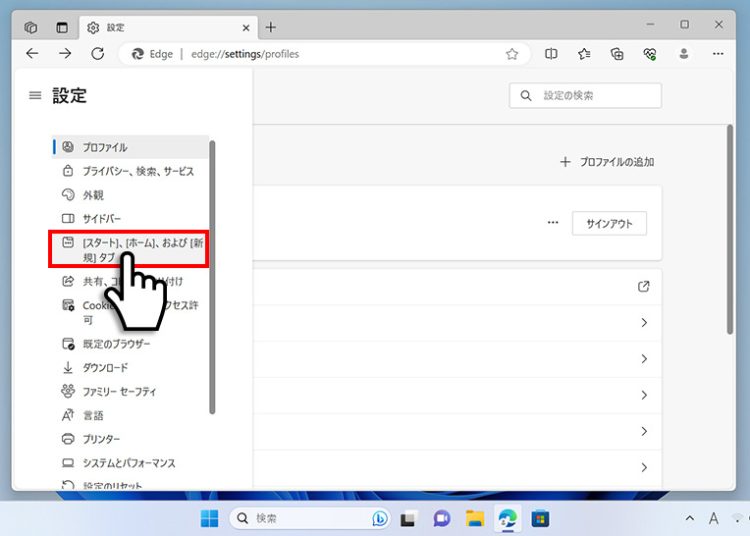Open 言語 settings section

tap(130, 416)
